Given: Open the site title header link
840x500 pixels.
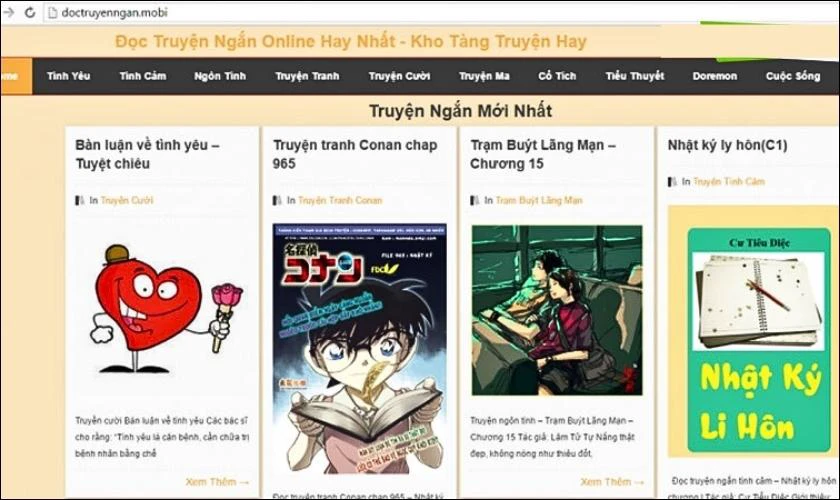Looking at the screenshot, I should pyautogui.click(x=351, y=41).
